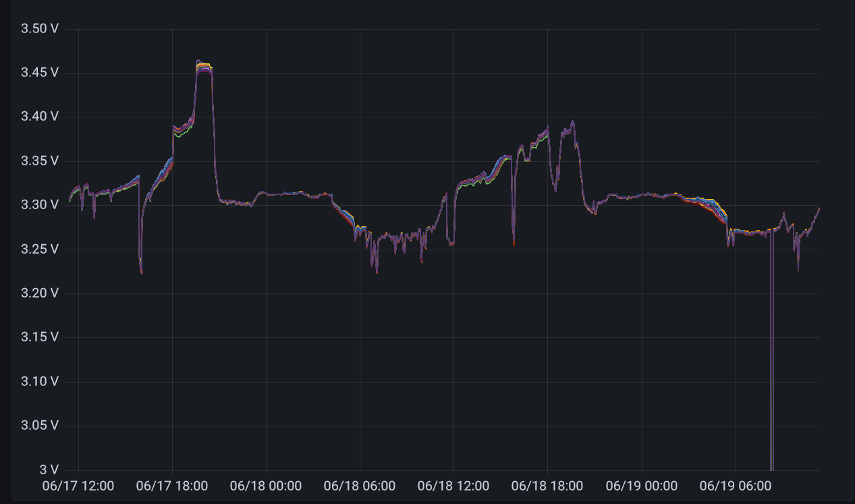Click the 3.50 V y-axis label
Image resolution: width=855 pixels, height=504 pixels.
(40, 28)
